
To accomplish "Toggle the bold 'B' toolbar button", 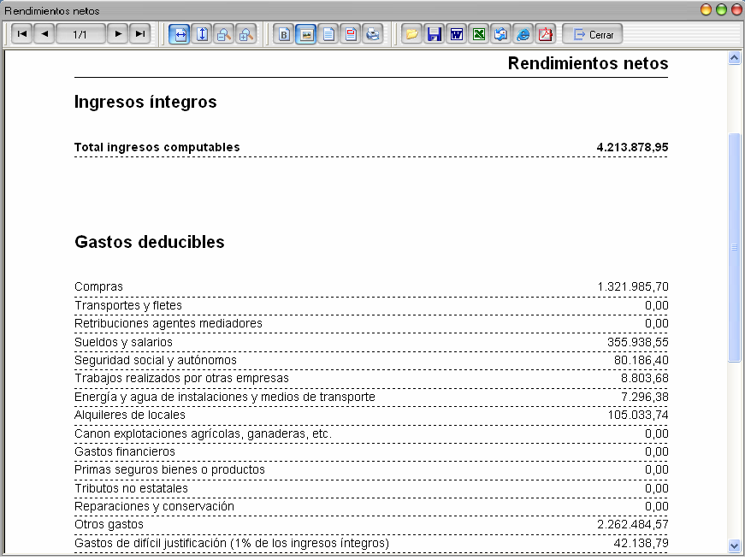I will coord(285,35).
